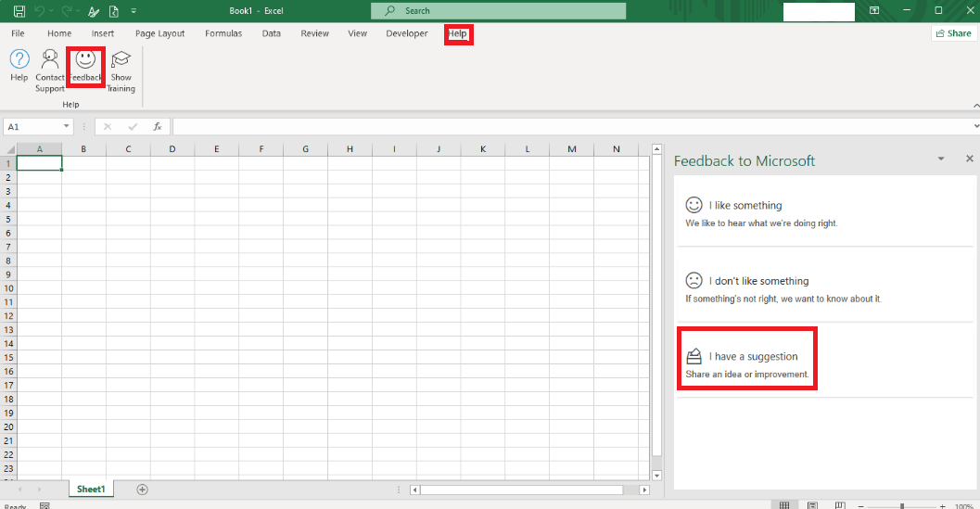This screenshot has width=980, height=509.
Task: Click the Redo arrow icon
Action: coord(66,10)
